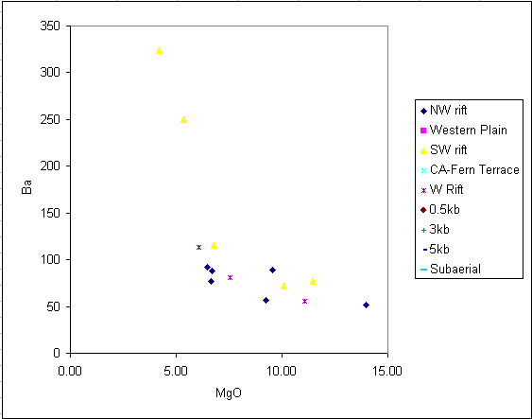Click the 15.00 x-axis tick label
This screenshot has width=532, height=419.
[387, 371]
